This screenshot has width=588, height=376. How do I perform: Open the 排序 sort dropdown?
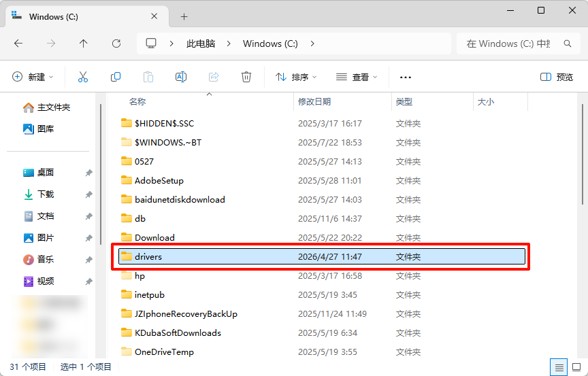click(296, 77)
